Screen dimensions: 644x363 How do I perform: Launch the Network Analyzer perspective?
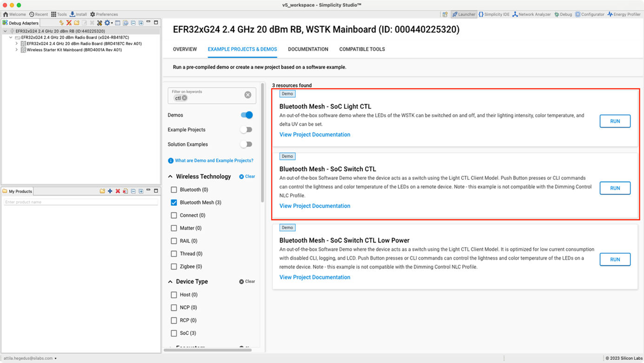(531, 14)
